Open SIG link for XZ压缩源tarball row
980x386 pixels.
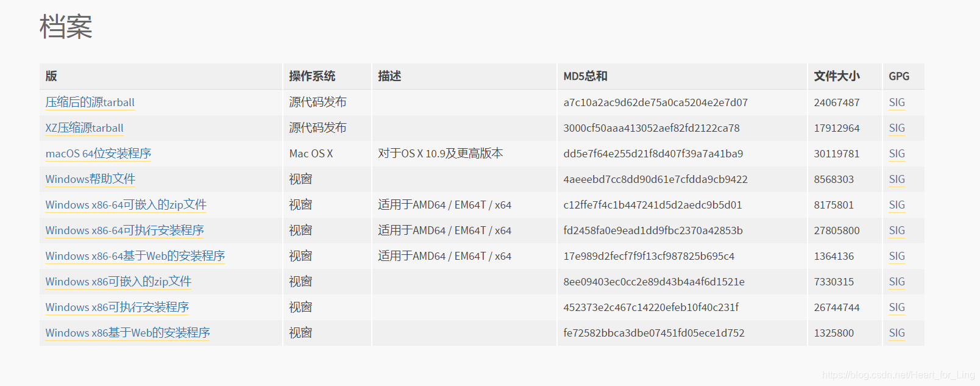click(897, 128)
